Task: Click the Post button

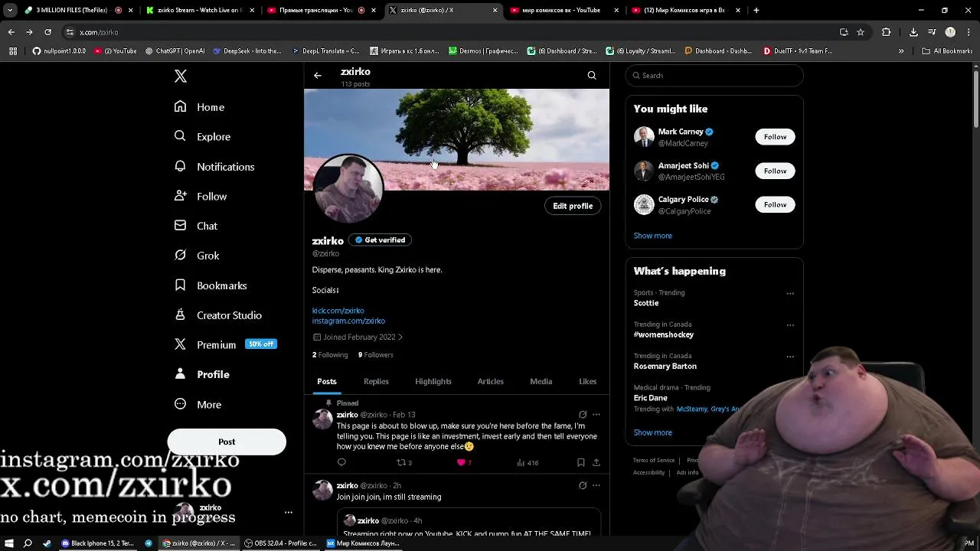Action: (227, 442)
